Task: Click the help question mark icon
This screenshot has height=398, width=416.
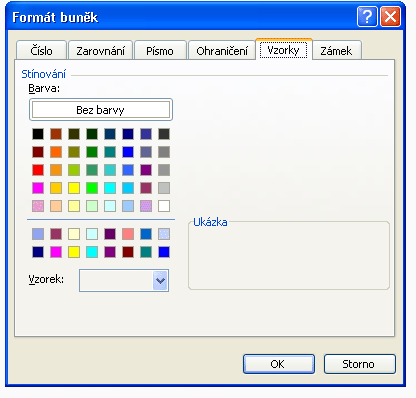Action: click(367, 17)
